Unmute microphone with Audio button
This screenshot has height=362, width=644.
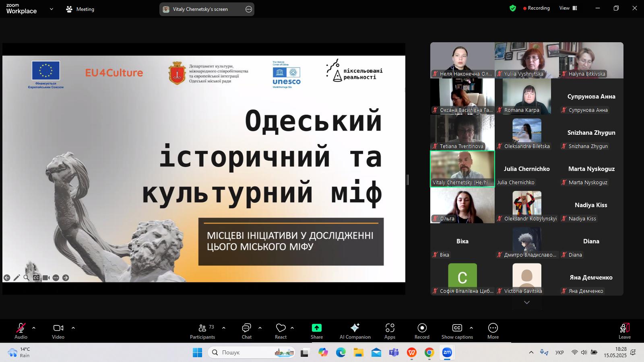coord(21,331)
